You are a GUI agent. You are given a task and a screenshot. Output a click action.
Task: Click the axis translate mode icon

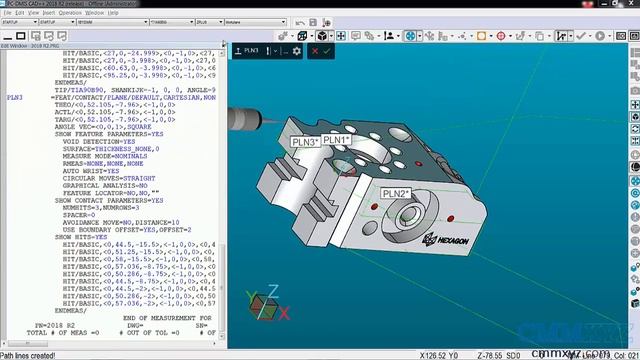[x=429, y=36]
